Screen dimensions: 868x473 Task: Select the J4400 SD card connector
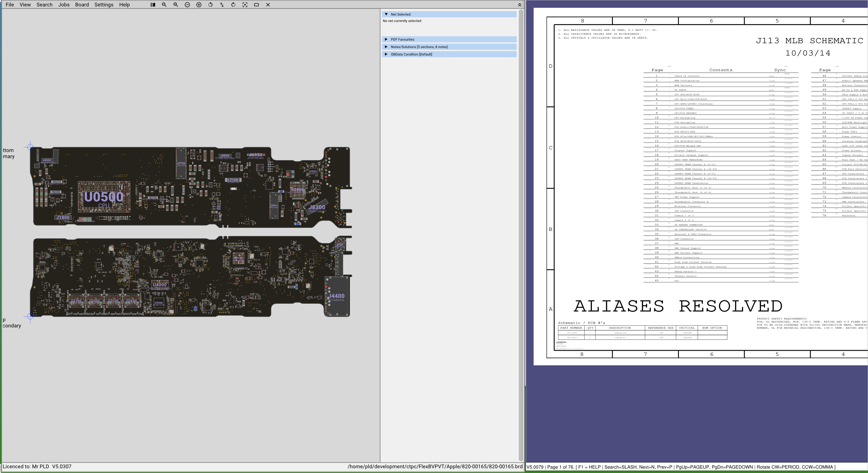coord(336,296)
